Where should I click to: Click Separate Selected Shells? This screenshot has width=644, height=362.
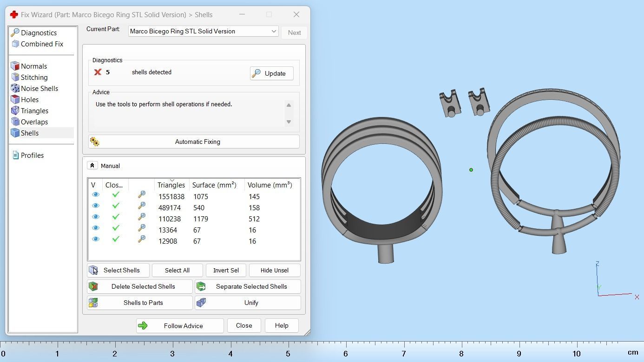(248, 286)
